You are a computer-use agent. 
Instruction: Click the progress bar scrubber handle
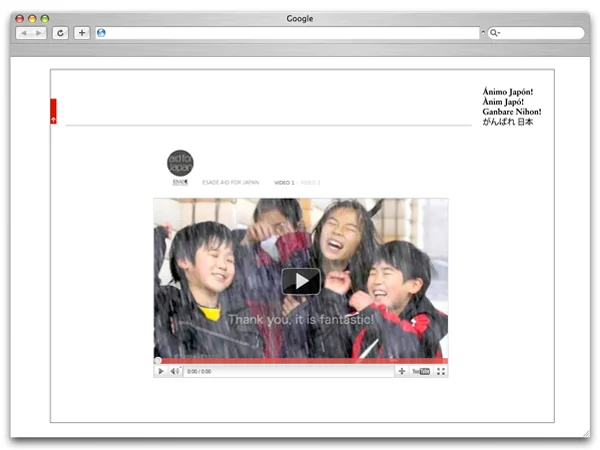click(158, 361)
